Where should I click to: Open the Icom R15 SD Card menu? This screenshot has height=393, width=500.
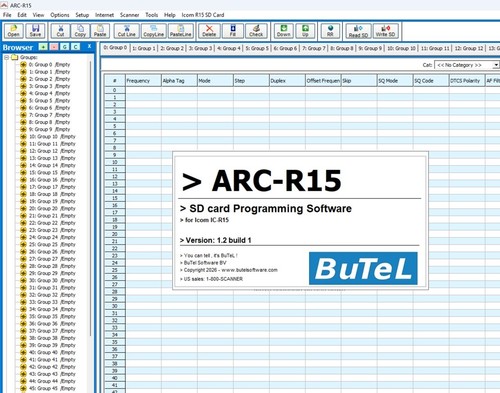point(203,15)
